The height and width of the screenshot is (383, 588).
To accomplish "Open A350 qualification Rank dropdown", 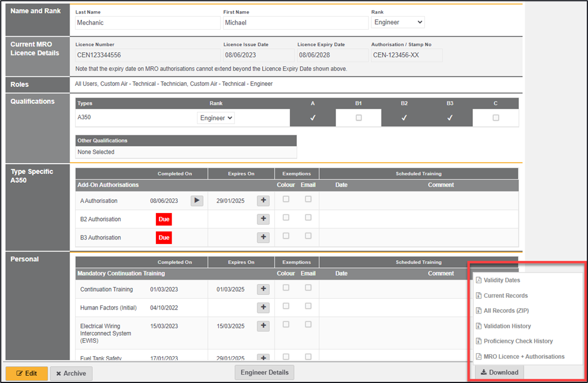I will pos(215,118).
